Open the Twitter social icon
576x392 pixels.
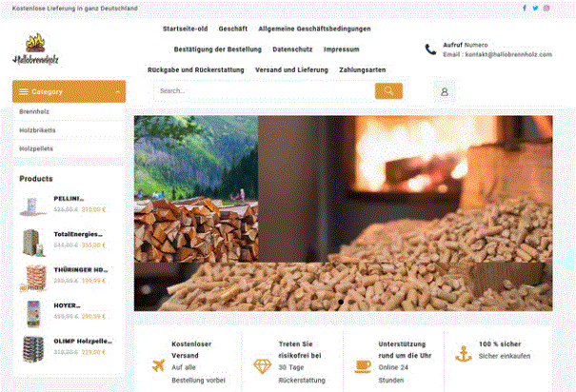(535, 8)
